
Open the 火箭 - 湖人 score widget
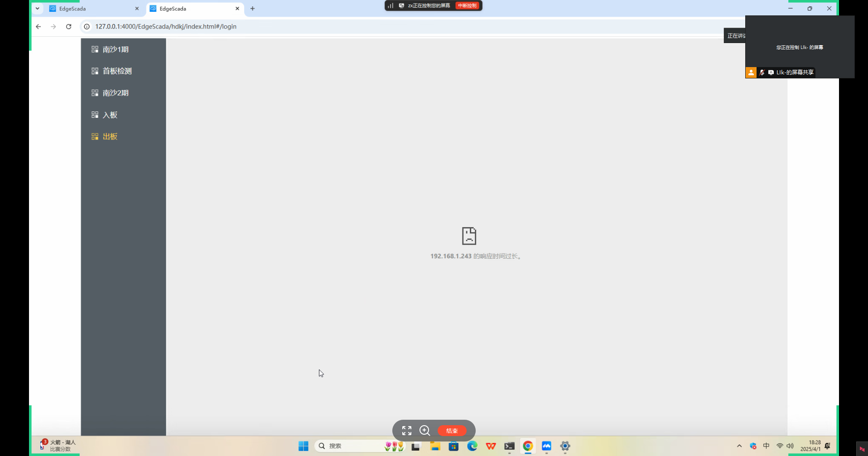tap(58, 446)
